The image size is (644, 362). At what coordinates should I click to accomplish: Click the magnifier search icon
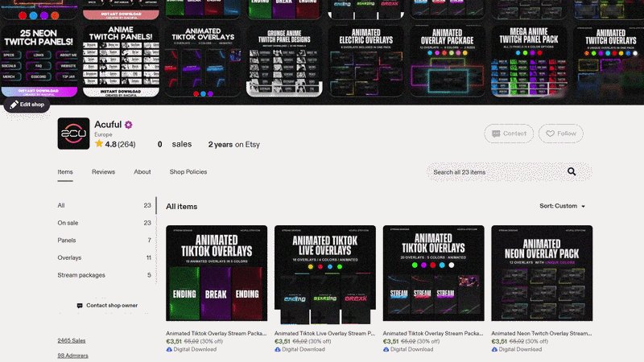[572, 171]
